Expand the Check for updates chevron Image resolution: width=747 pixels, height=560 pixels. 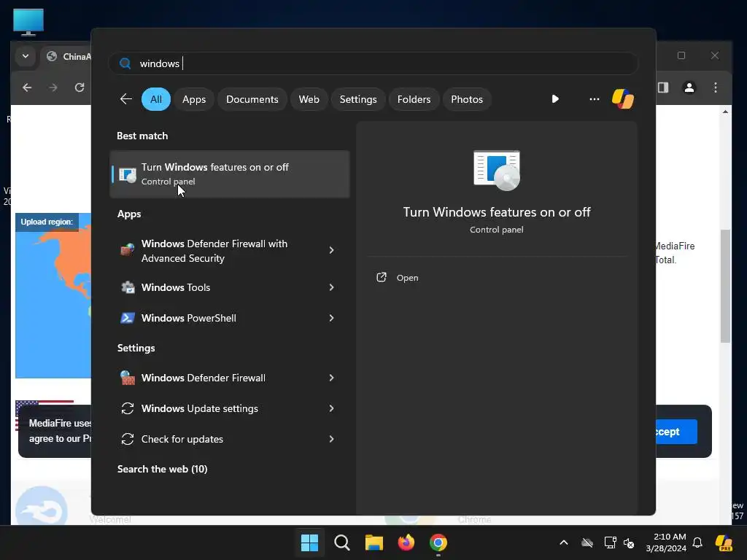[x=332, y=438]
